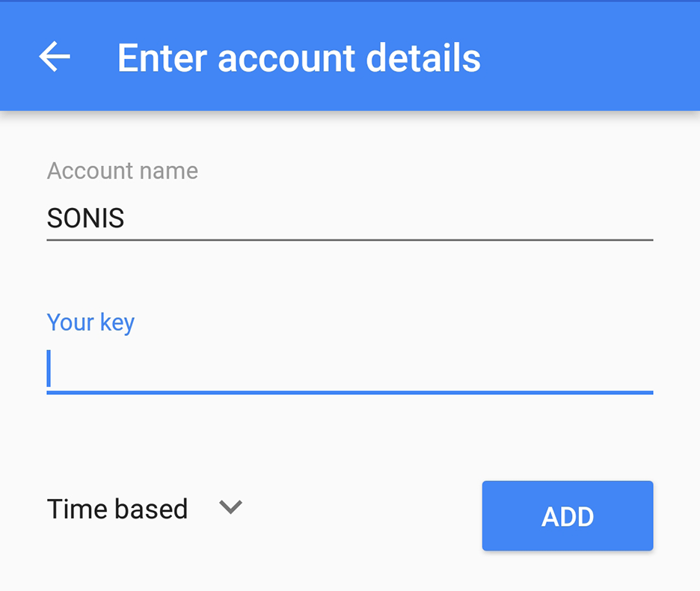
Task: Click the 'Enter account details' title
Action: click(298, 58)
